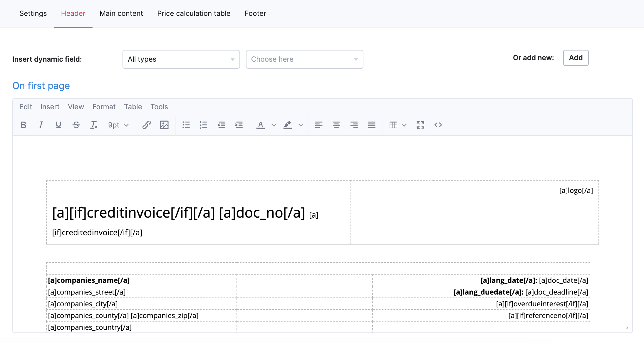Image resolution: width=644 pixels, height=343 pixels.
Task: Create a bullet list
Action: [x=186, y=125]
